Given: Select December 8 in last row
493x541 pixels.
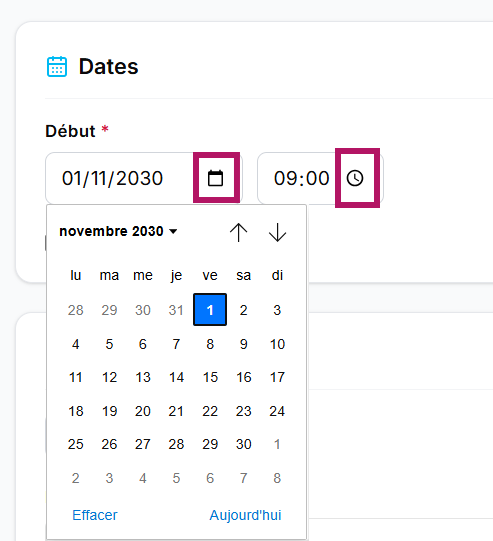Looking at the screenshot, I should tap(277, 478).
